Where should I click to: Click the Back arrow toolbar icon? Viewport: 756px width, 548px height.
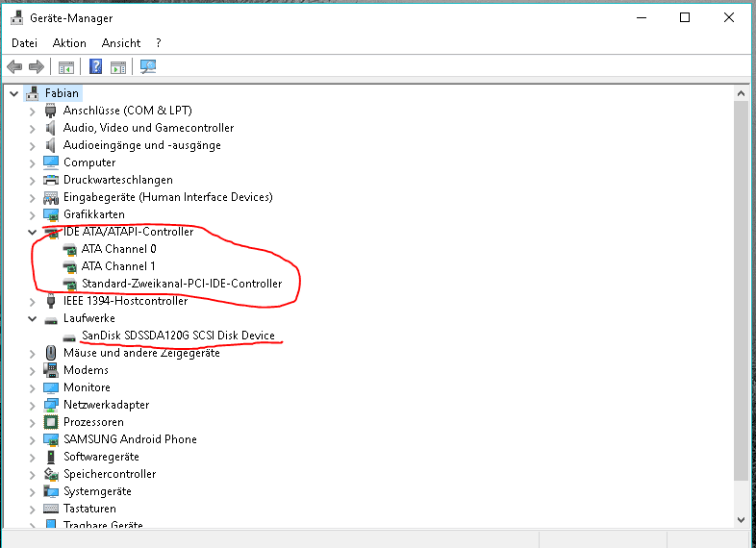coord(15,66)
